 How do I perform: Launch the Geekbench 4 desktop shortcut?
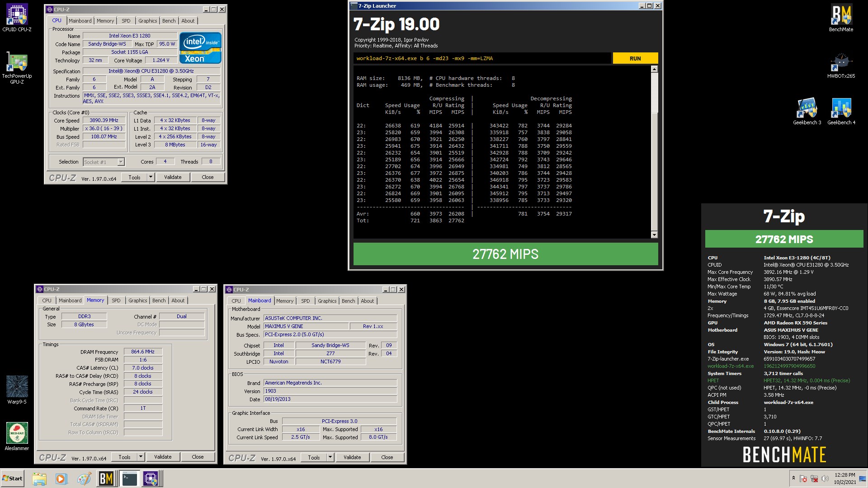(x=841, y=111)
